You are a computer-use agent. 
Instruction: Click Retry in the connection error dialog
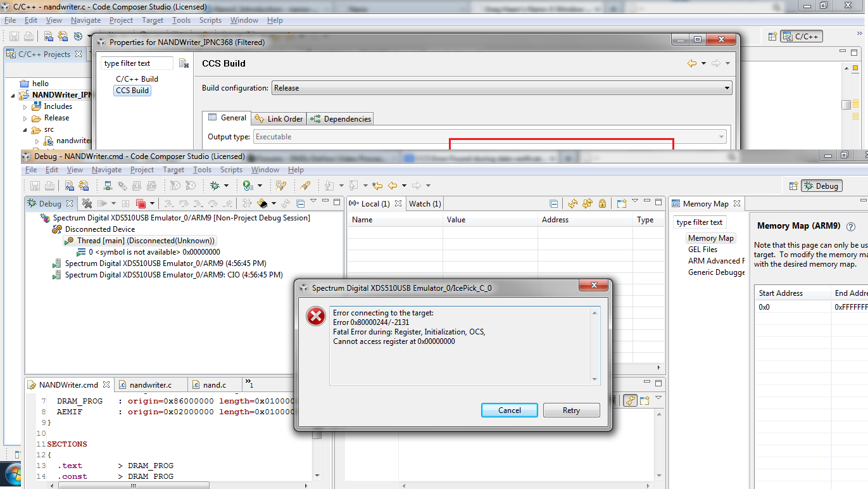(x=571, y=410)
